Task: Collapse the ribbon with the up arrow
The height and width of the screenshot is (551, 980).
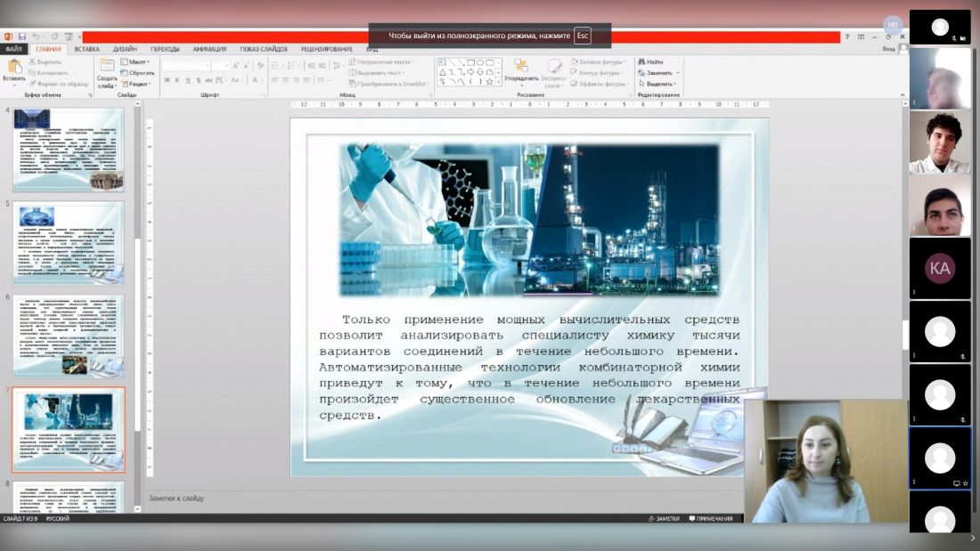Action: 902,95
